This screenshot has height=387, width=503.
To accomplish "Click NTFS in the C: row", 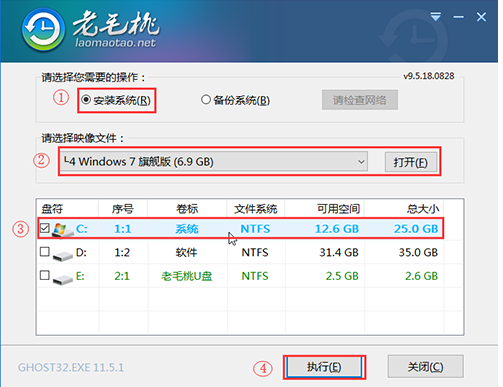I will 255,229.
